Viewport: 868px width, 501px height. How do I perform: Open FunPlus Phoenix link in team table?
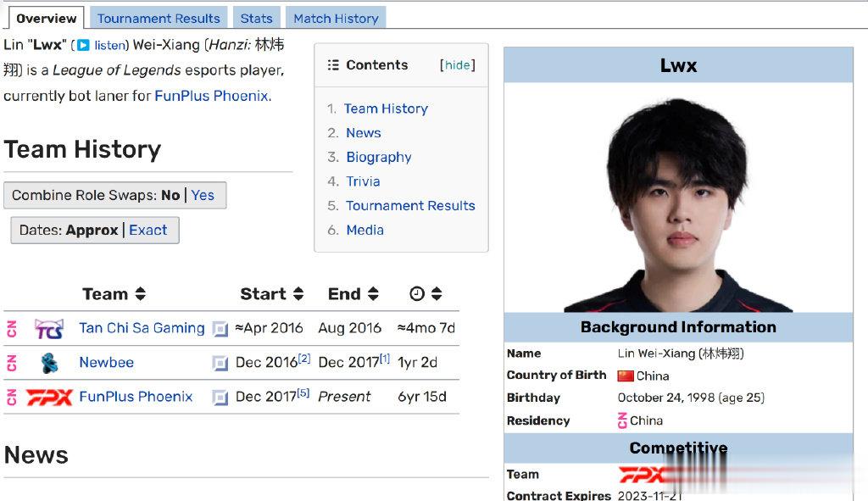click(136, 397)
